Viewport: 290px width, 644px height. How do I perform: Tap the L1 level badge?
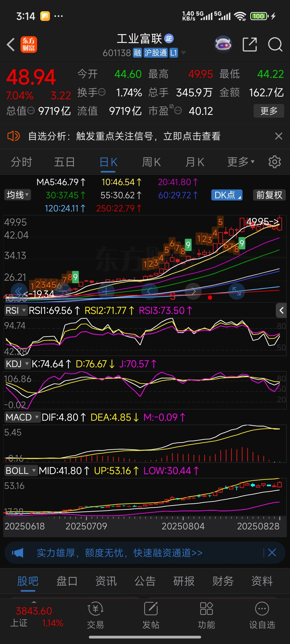(x=174, y=53)
